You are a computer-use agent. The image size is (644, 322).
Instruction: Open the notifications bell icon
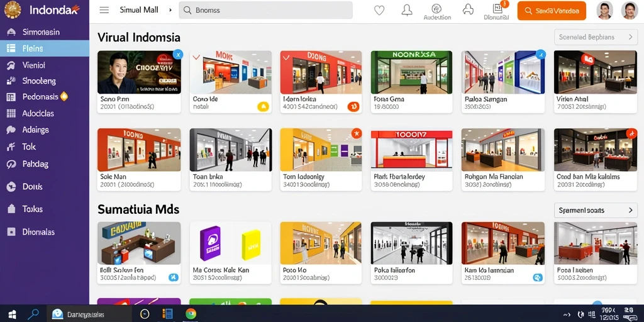click(x=407, y=10)
